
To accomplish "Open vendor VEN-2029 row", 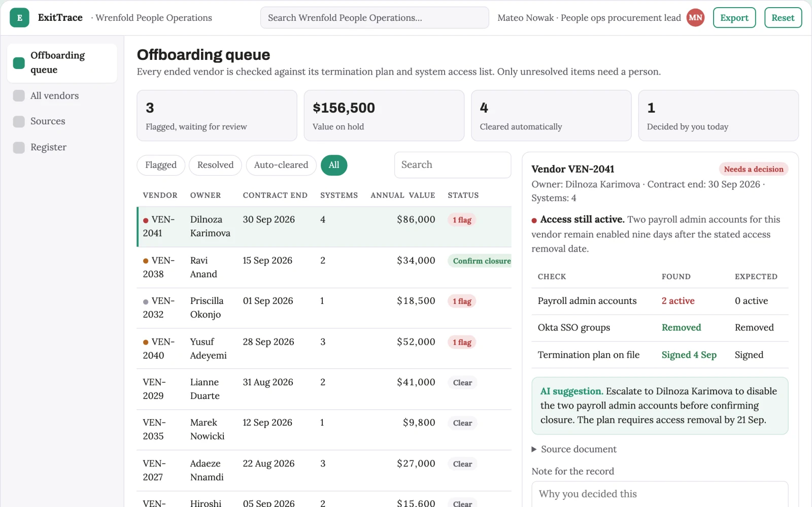I will point(324,389).
